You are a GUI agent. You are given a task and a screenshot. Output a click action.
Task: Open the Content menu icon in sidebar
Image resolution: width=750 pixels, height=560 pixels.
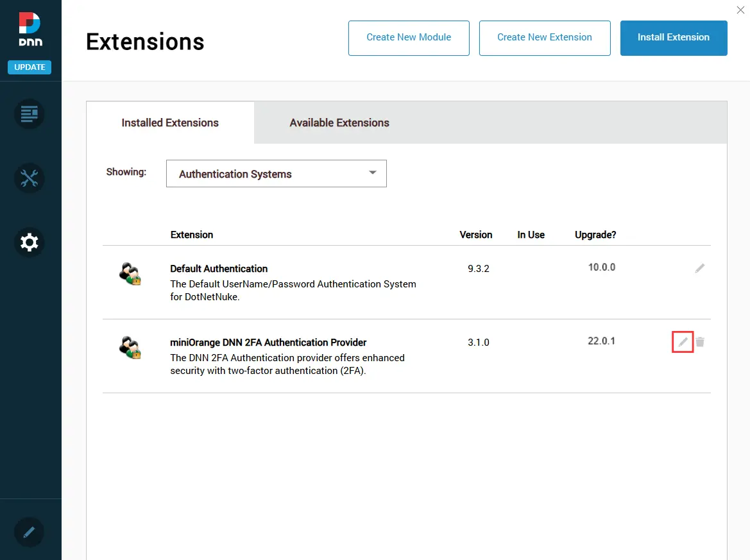pyautogui.click(x=29, y=114)
